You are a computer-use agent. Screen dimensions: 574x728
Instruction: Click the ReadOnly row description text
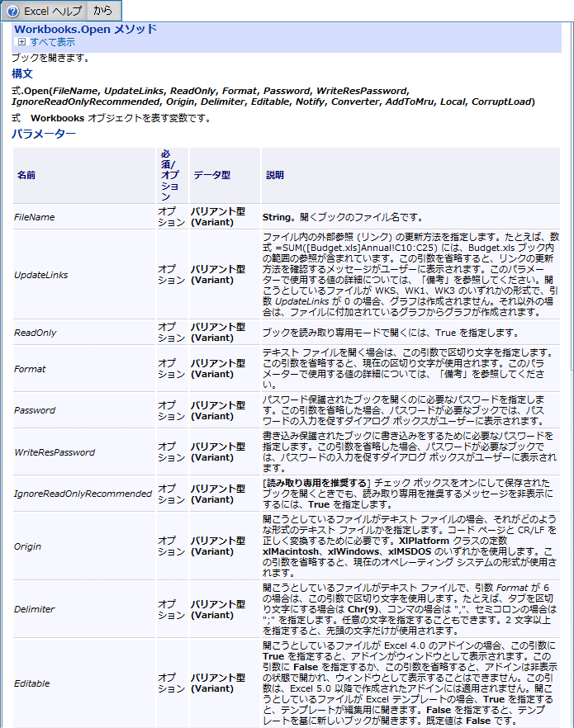tap(390, 333)
